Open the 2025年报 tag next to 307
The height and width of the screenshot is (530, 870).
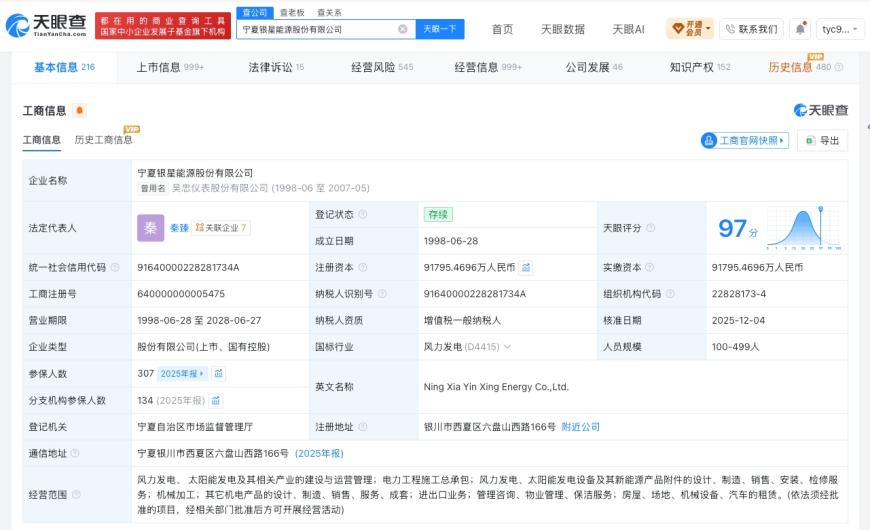[182, 373]
